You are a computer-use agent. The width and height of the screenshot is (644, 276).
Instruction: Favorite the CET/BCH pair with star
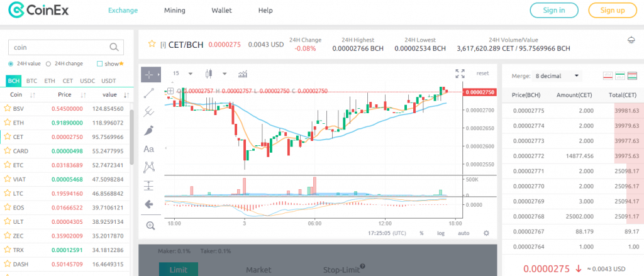tap(151, 44)
